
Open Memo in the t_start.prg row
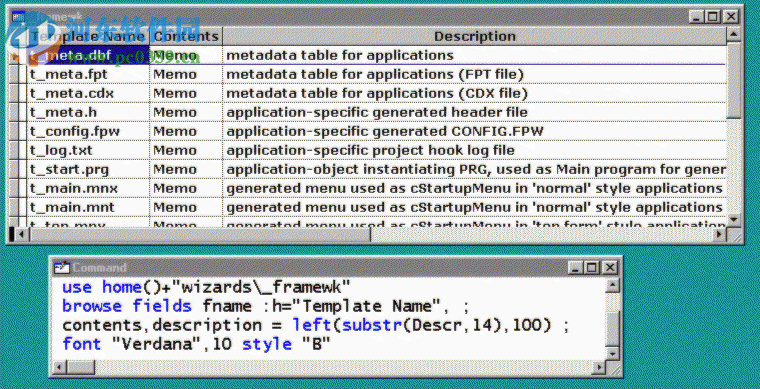(186, 169)
